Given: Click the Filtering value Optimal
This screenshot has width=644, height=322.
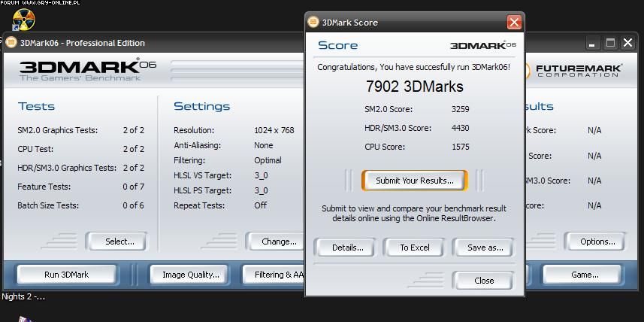Looking at the screenshot, I should click(268, 160).
